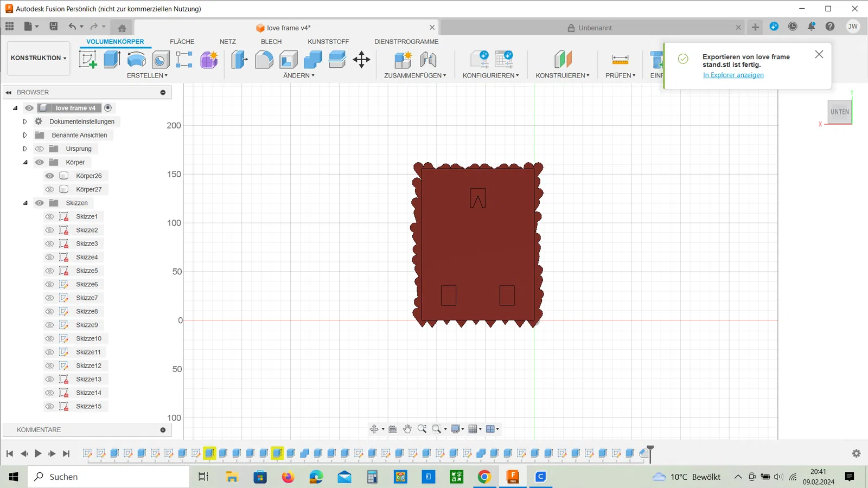
Task: Click the New Component icon
Action: tap(403, 60)
